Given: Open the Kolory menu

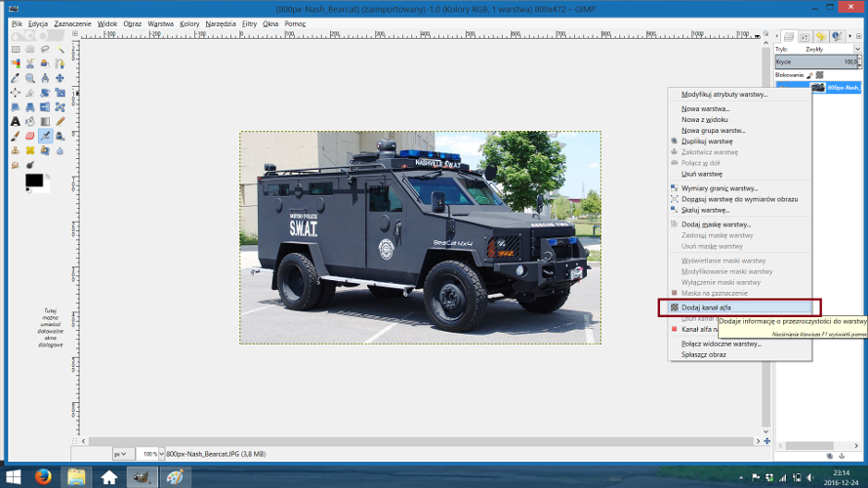Looking at the screenshot, I should 189,23.
